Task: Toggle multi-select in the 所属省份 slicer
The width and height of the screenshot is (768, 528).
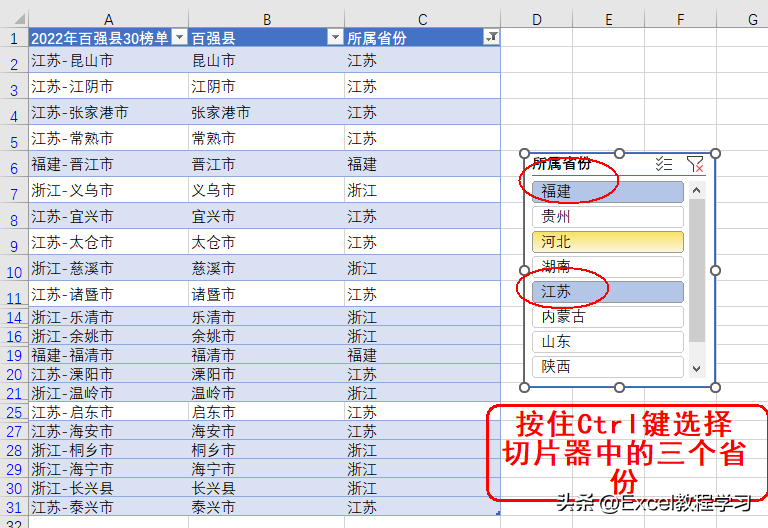Action: (664, 164)
